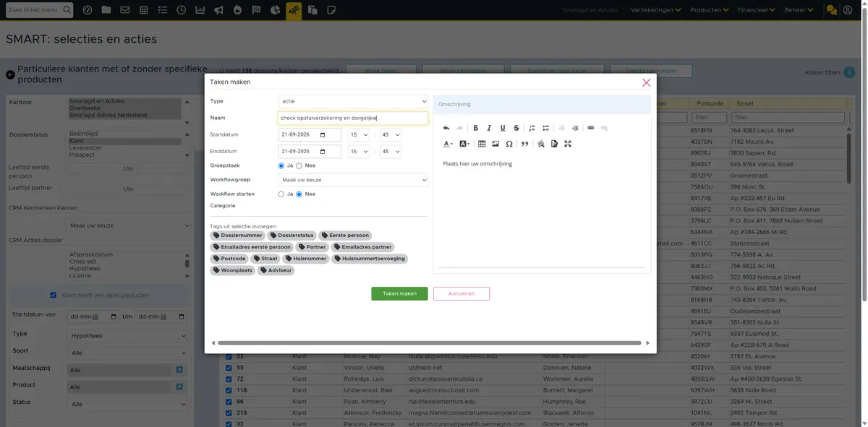Screen dimensions: 868x427
Task: Open the Beheer menu
Action: point(799,10)
